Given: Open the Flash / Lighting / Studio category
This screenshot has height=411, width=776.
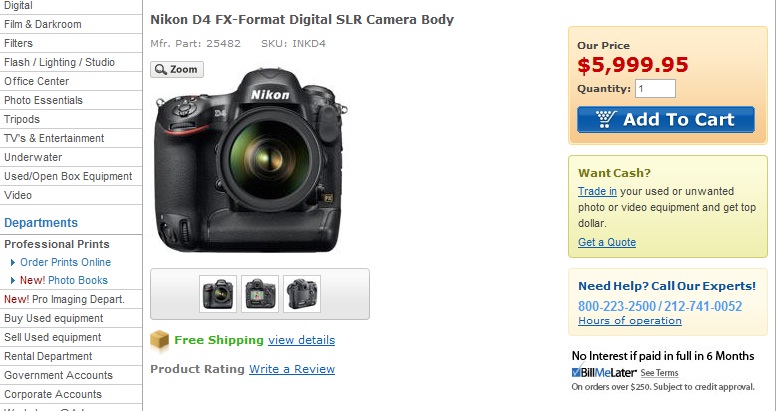Looking at the screenshot, I should coord(59,62).
